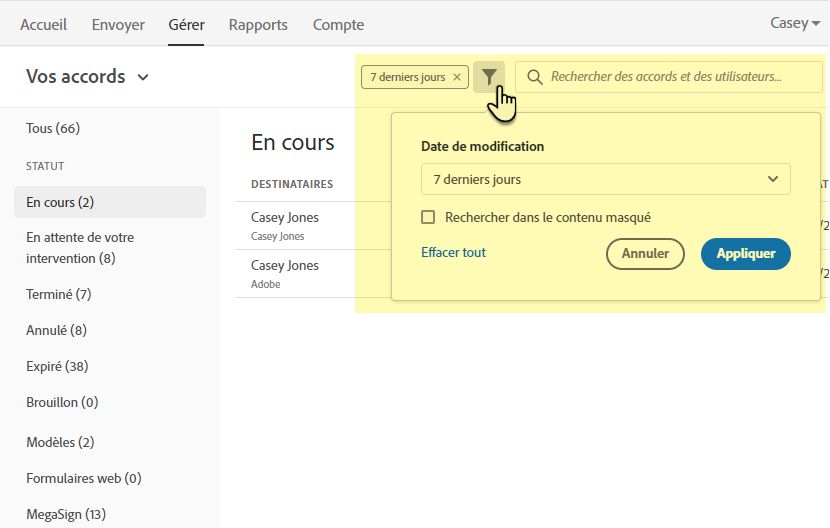
Task: Open Brouillon (0) list
Action: pyautogui.click(x=62, y=402)
